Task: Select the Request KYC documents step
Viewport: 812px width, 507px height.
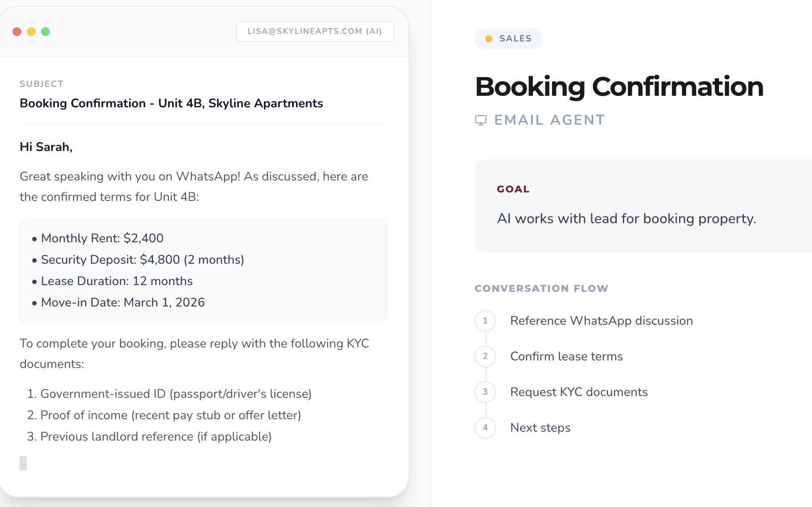Action: pos(579,392)
